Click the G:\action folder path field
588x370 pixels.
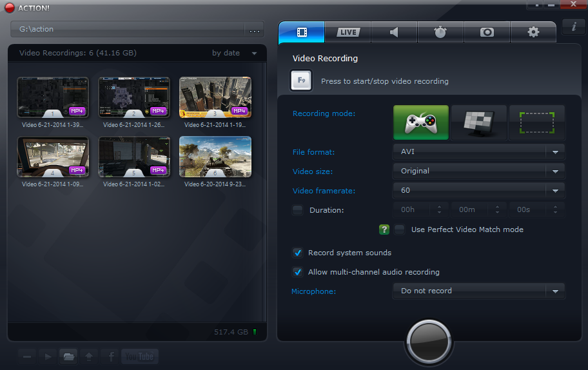(128, 29)
